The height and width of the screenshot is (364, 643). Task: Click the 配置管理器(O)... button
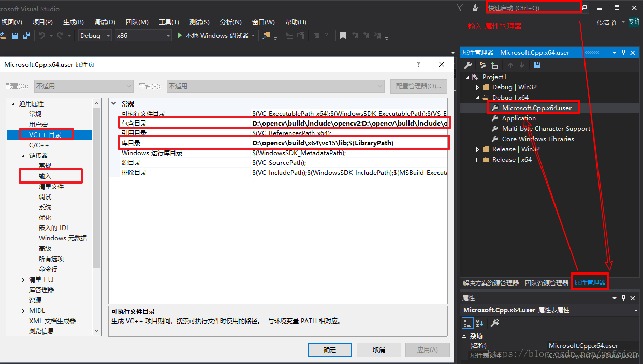click(x=418, y=86)
